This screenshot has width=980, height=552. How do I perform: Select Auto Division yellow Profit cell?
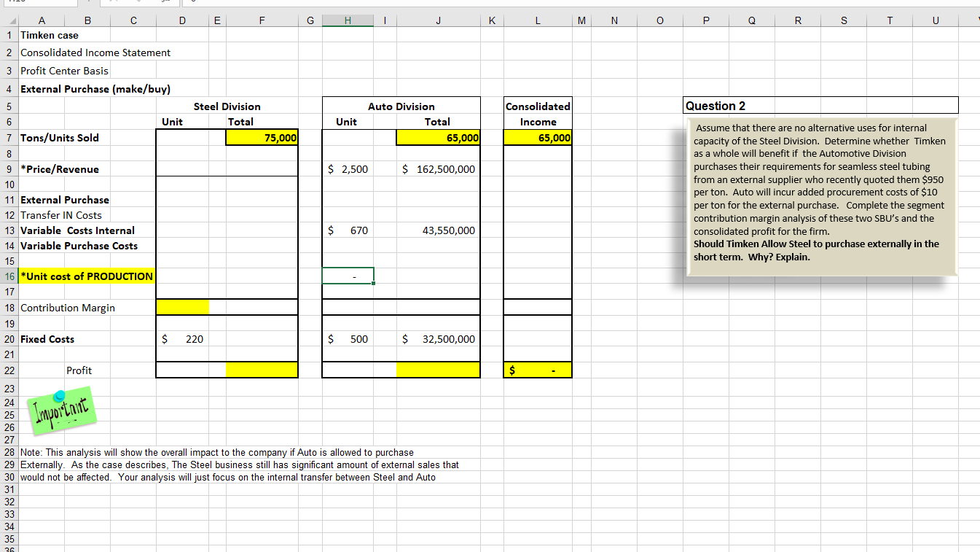tap(437, 370)
